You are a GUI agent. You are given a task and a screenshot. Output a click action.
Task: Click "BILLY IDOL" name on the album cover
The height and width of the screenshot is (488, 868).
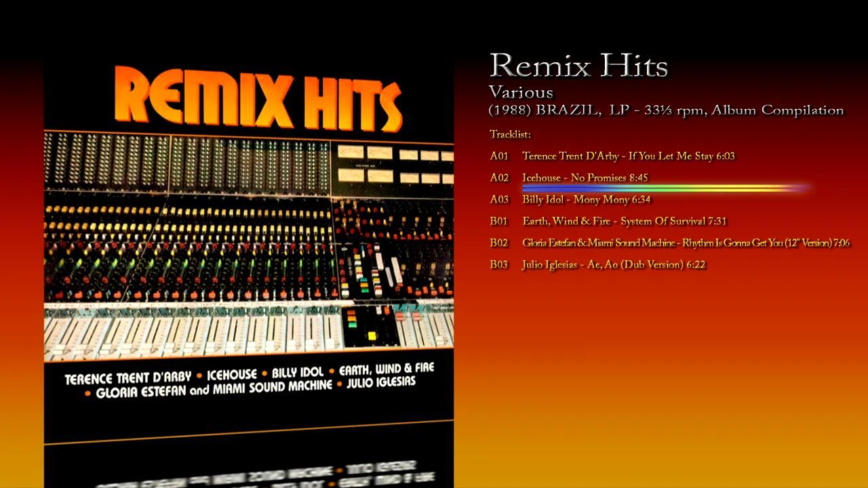pyautogui.click(x=297, y=373)
